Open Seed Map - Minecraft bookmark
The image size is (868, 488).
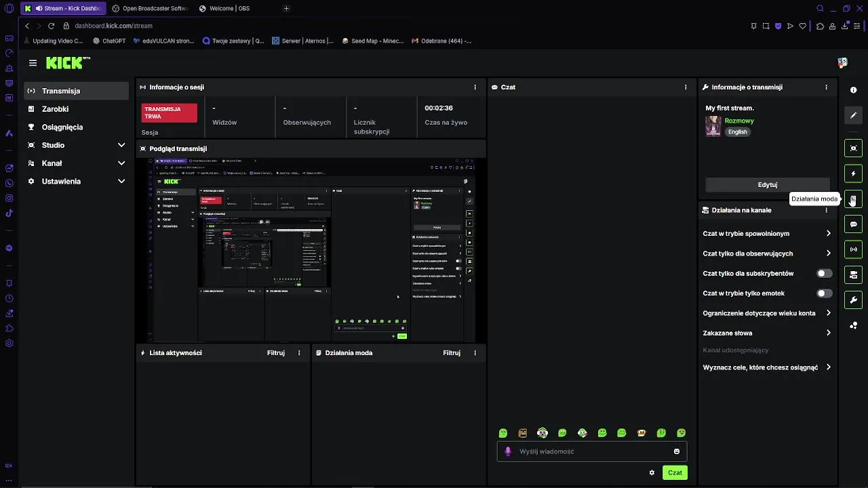(373, 41)
